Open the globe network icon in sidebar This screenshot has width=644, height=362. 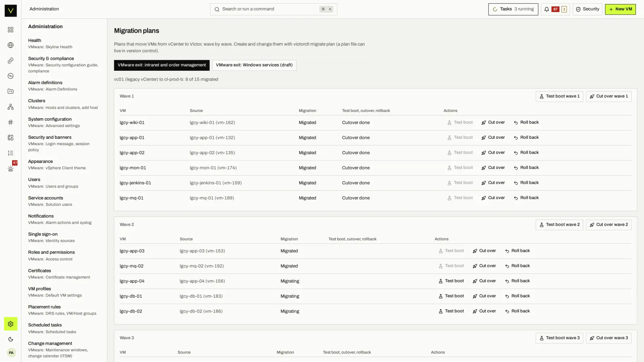10,45
